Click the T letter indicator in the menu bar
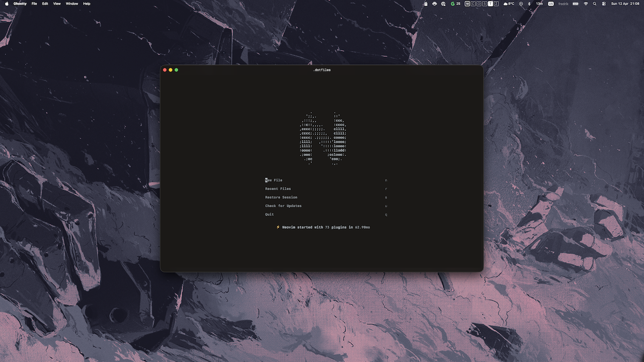This screenshot has width=644, height=362. coord(492,4)
